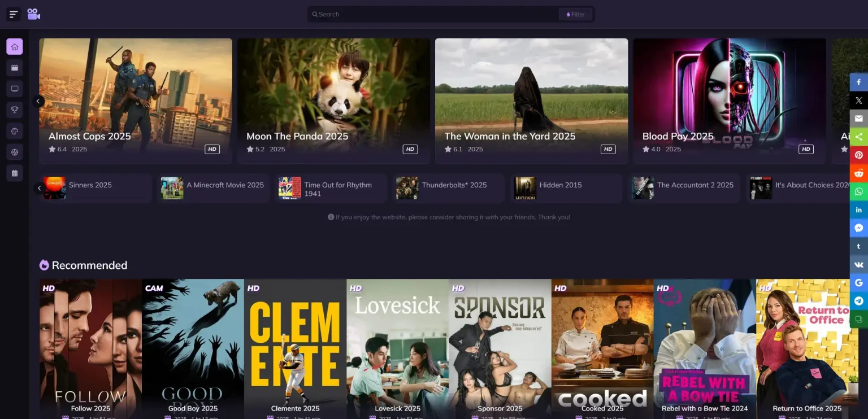868x419 pixels.
Task: Open Lovesick 2025 recommended poster
Action: tap(398, 349)
